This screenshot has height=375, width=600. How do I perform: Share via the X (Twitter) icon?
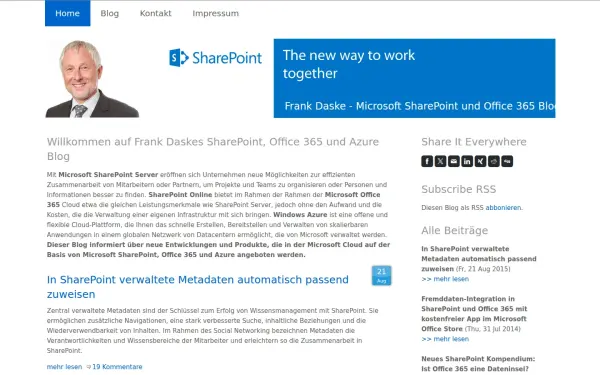coord(440,161)
